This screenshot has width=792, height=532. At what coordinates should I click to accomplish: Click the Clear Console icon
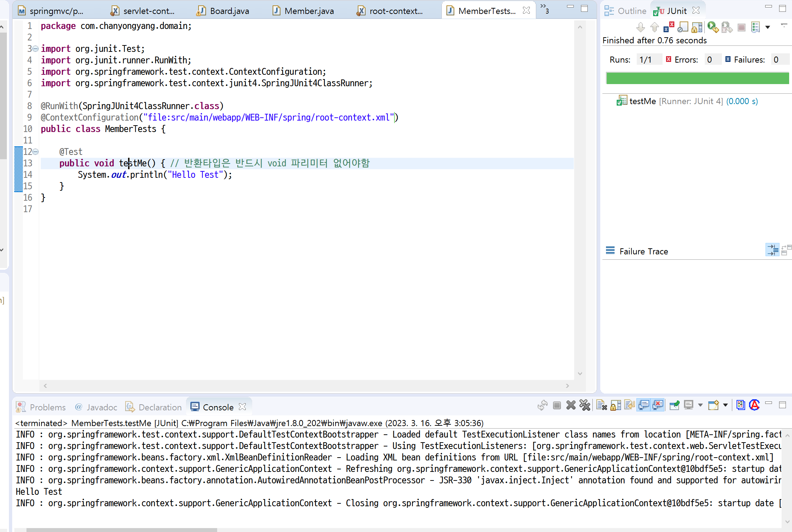coord(601,405)
